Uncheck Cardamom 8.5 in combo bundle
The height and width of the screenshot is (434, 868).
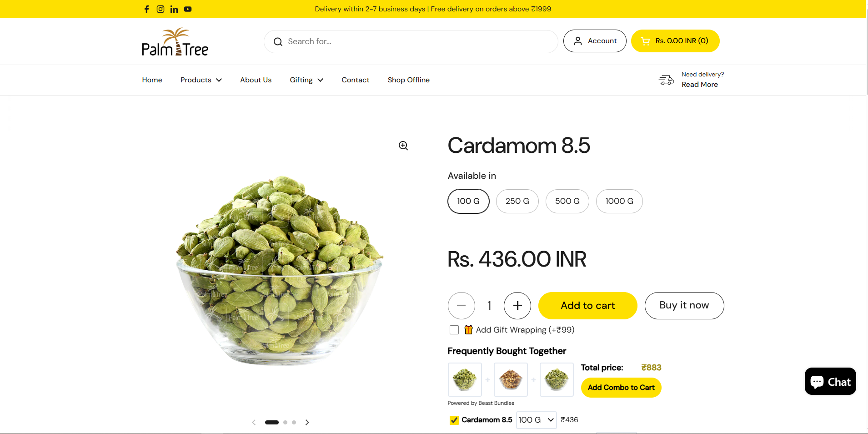point(454,420)
